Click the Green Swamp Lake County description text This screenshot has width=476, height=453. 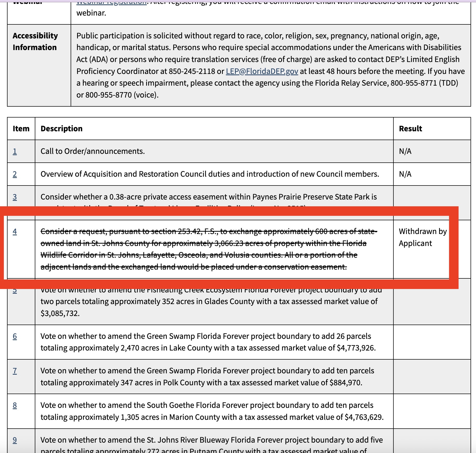click(208, 342)
